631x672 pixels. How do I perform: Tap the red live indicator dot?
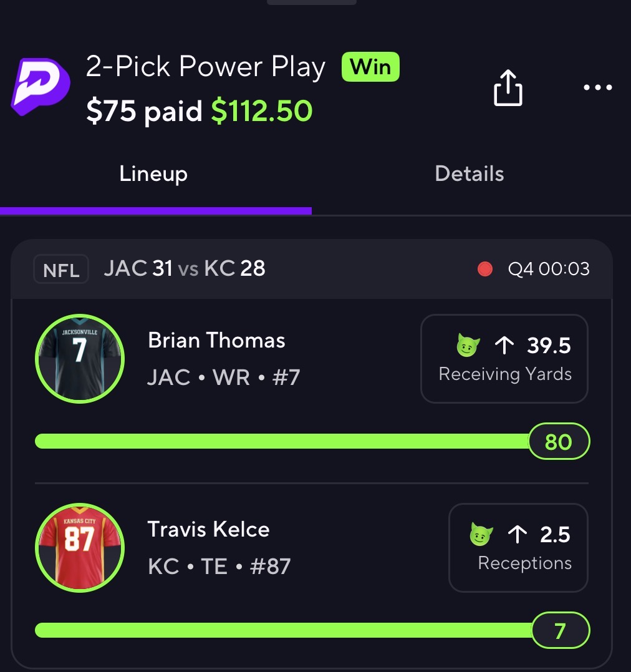pyautogui.click(x=484, y=269)
